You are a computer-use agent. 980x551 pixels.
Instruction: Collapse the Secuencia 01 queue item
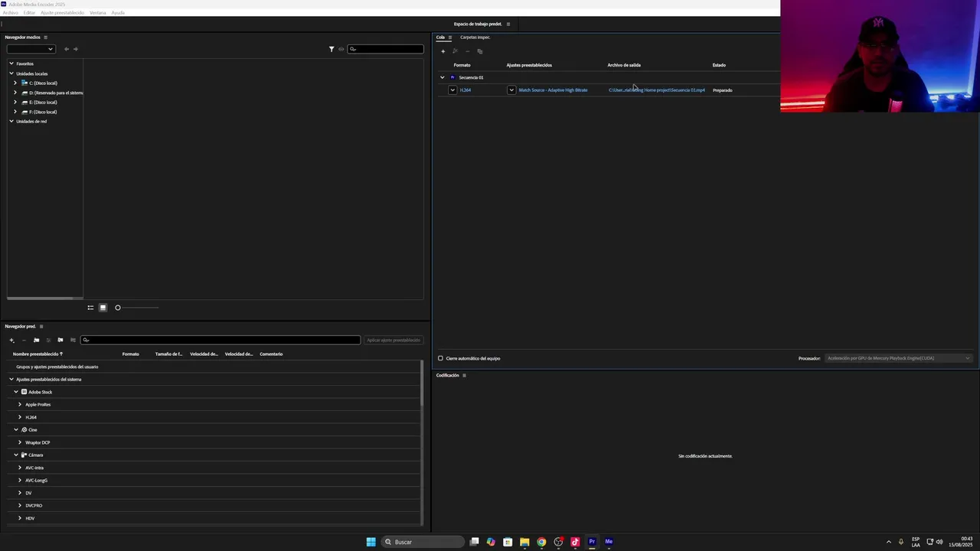coord(442,77)
